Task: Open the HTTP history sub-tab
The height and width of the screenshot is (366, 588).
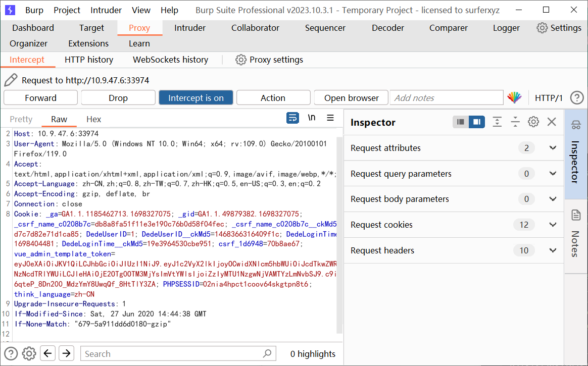Action: (89, 60)
